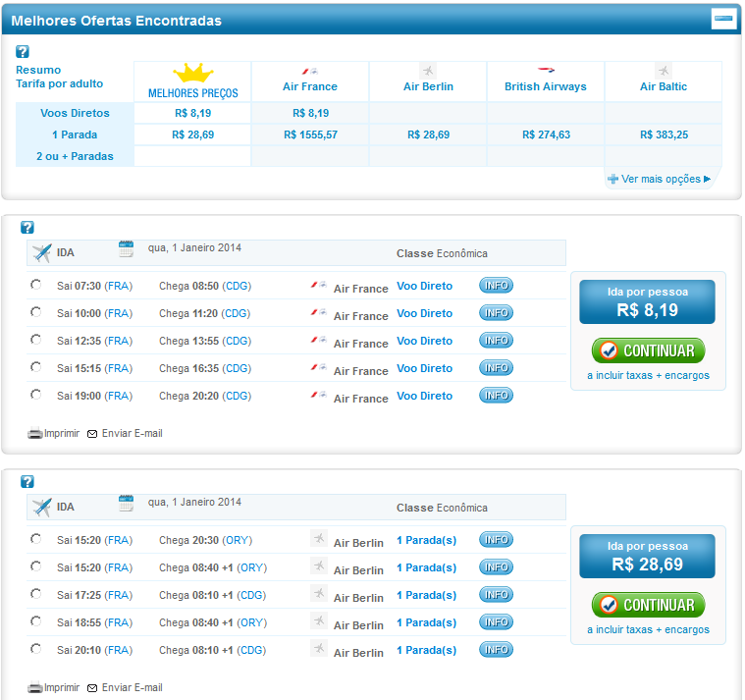The image size is (745, 700).
Task: Click 1 Parada(s) link for 18:55 flight
Action: (427, 623)
